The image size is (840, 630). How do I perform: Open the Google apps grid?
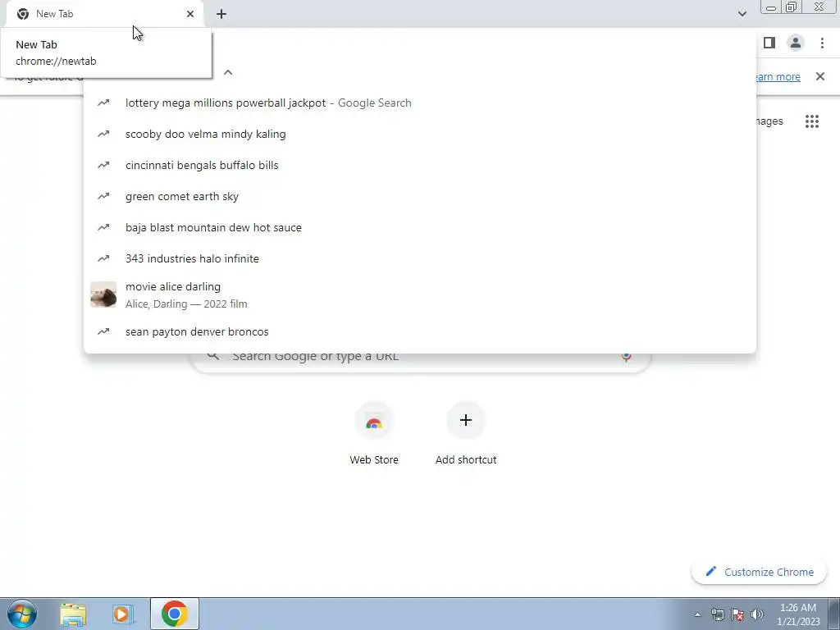(x=812, y=121)
